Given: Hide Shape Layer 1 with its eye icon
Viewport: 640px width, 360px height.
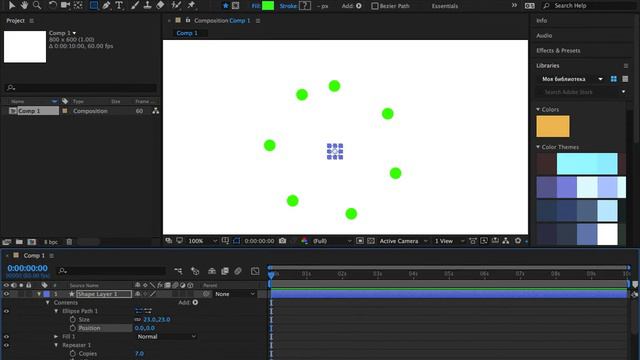Looking at the screenshot, I should (6, 293).
